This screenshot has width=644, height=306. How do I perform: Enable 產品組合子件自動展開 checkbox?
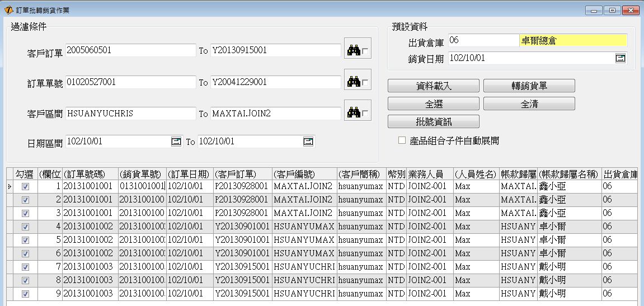coord(402,141)
